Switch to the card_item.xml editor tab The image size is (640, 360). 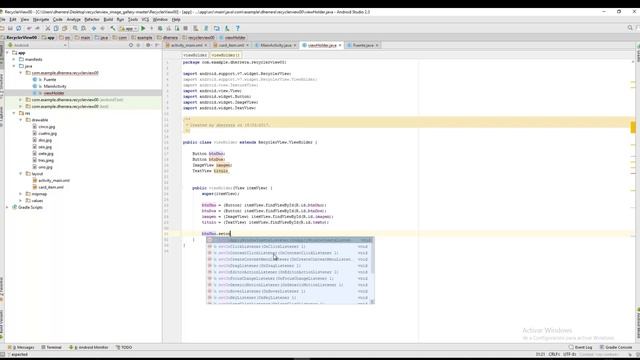pos(231,45)
